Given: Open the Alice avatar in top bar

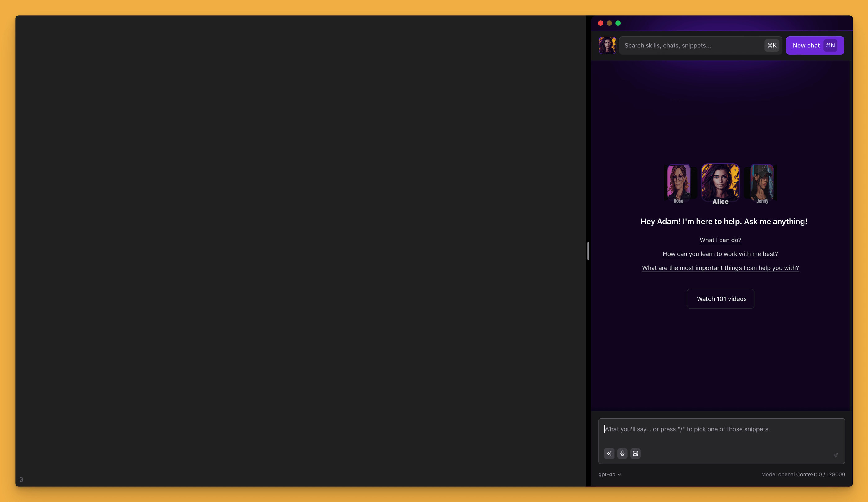Looking at the screenshot, I should [x=607, y=45].
